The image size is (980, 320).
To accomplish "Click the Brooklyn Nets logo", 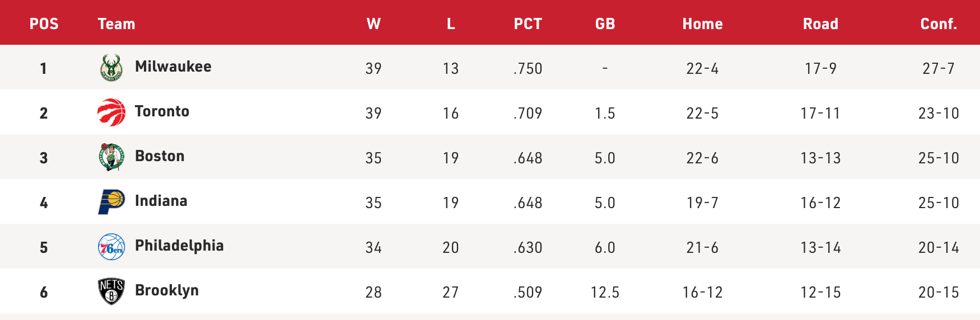I will coord(111,291).
